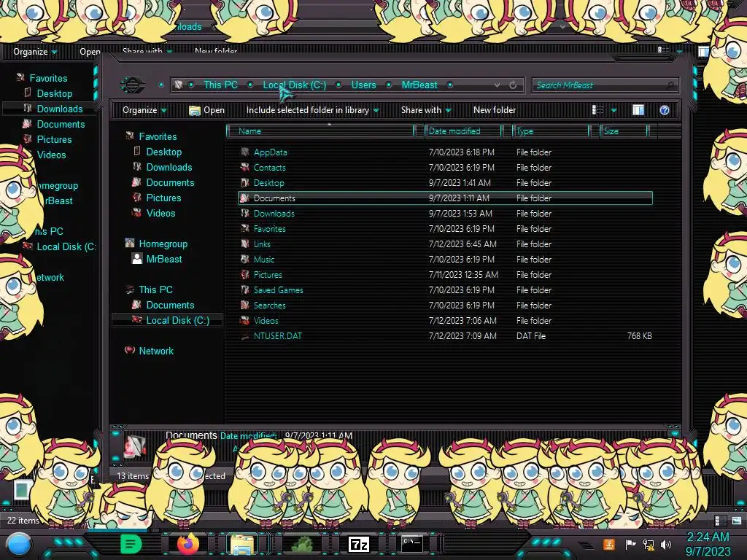Screen dimensions: 747x560
Task: Select Pictures under Favorites in front window
Action: click(x=163, y=198)
